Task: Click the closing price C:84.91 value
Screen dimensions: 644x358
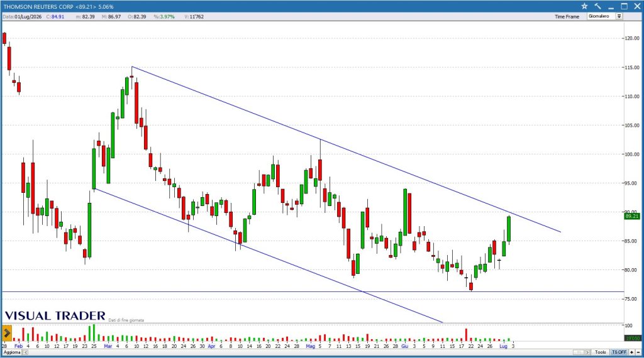Action: click(x=55, y=17)
